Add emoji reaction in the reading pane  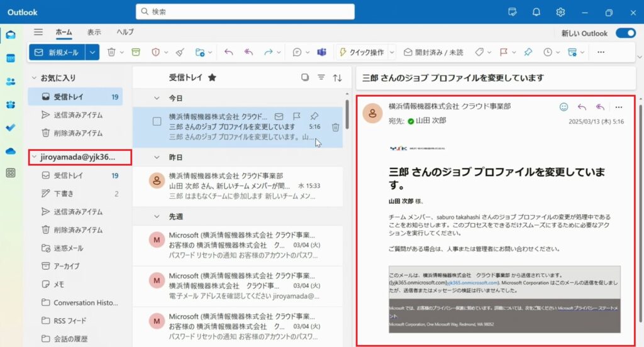pos(564,107)
